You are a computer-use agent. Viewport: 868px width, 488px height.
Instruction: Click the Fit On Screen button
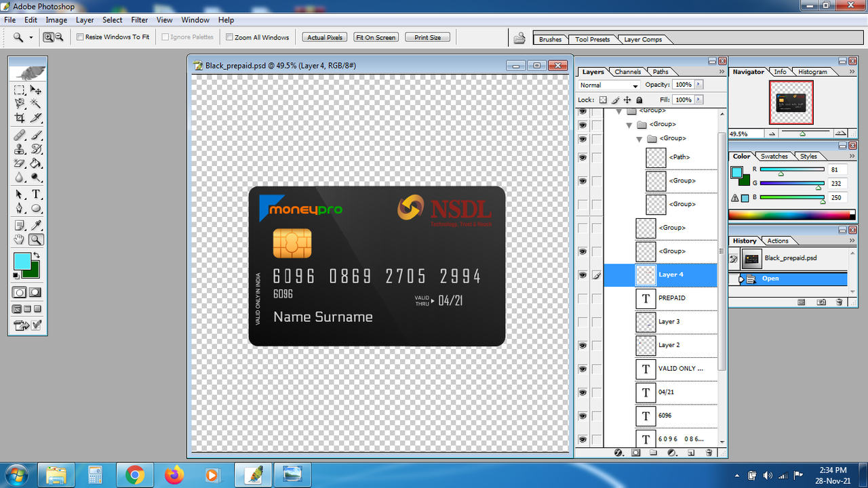click(376, 37)
